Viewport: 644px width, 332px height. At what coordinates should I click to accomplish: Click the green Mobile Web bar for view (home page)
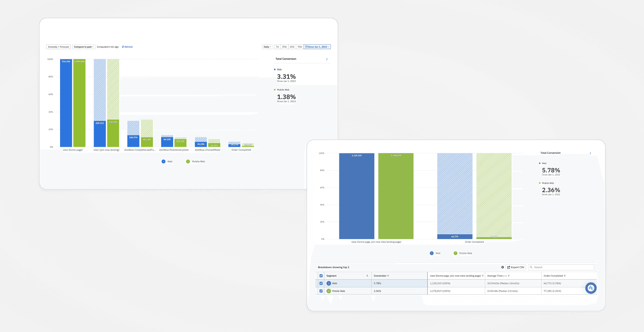[x=79, y=103]
